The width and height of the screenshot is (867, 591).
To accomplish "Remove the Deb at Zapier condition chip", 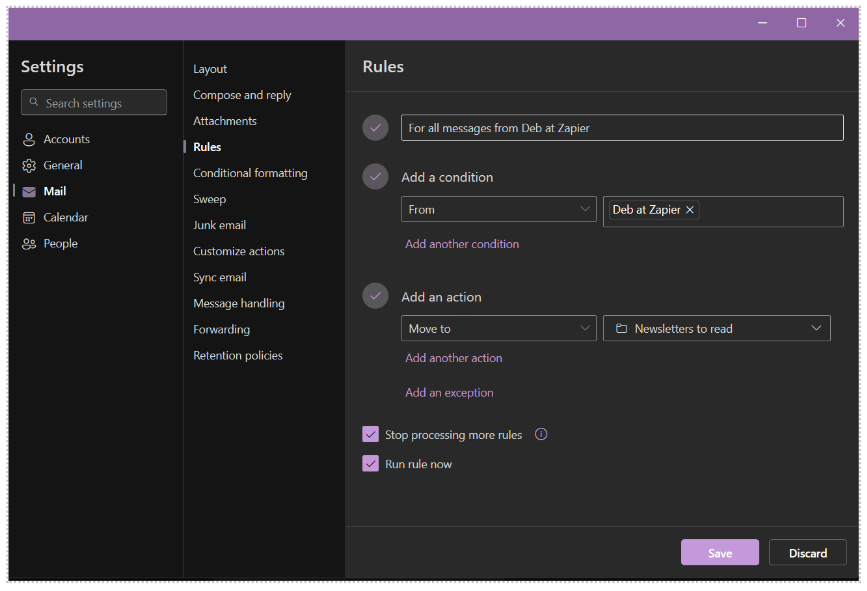I will 689,210.
